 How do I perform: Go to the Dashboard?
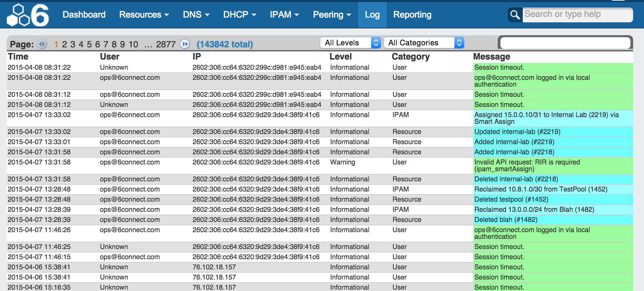pos(84,15)
